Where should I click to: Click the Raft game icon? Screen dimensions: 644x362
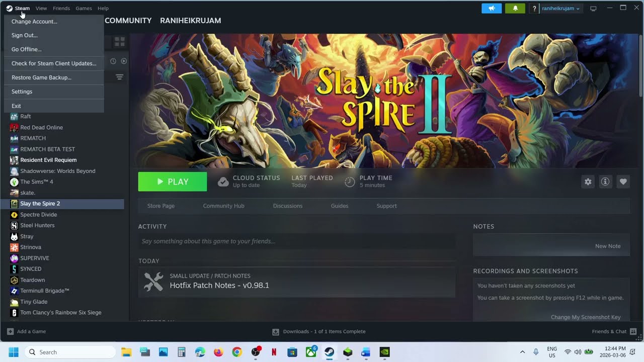pyautogui.click(x=14, y=116)
